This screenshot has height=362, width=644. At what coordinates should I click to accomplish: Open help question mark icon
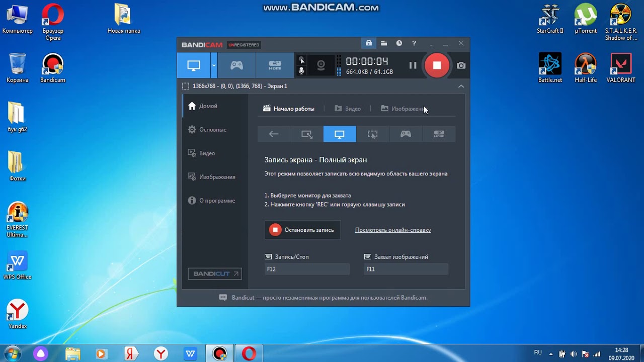click(414, 43)
